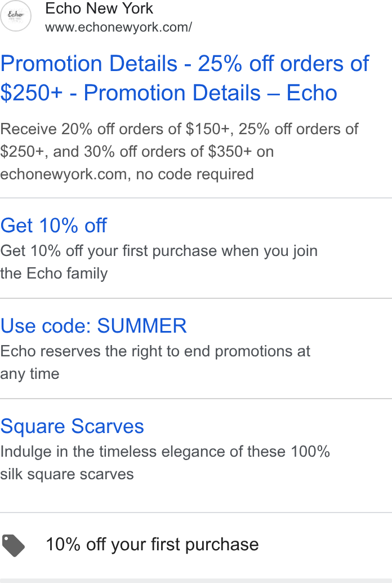Image resolution: width=392 pixels, height=583 pixels.
Task: Click the "$250+, and 30% off orders" description line
Action: click(x=137, y=152)
